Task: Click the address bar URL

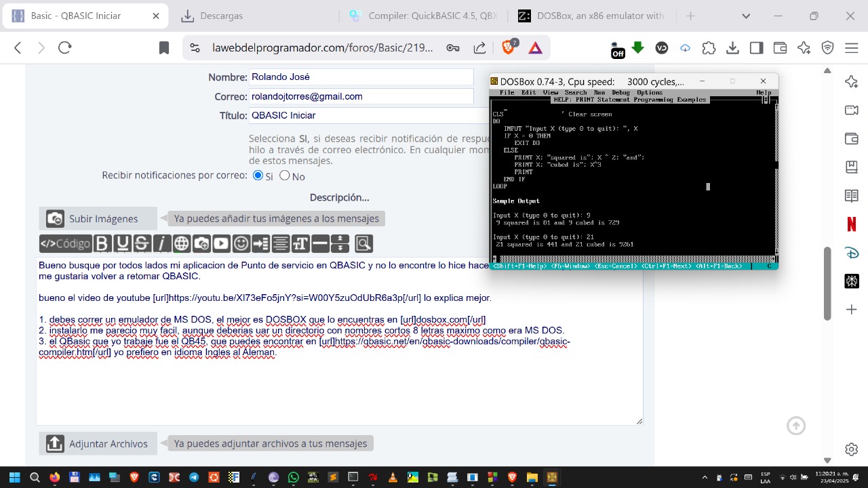Action: (323, 47)
